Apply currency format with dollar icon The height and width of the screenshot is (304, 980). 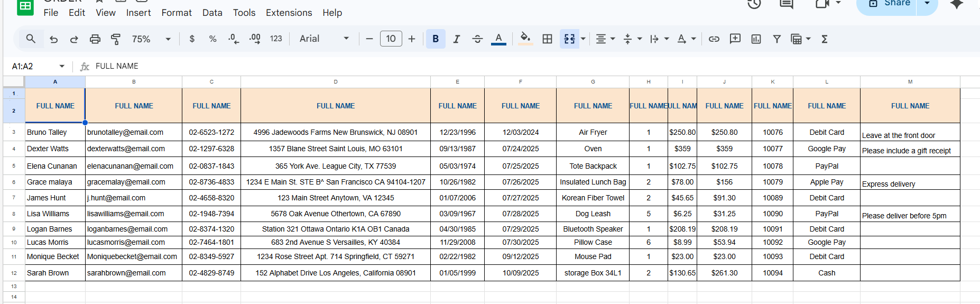click(192, 39)
